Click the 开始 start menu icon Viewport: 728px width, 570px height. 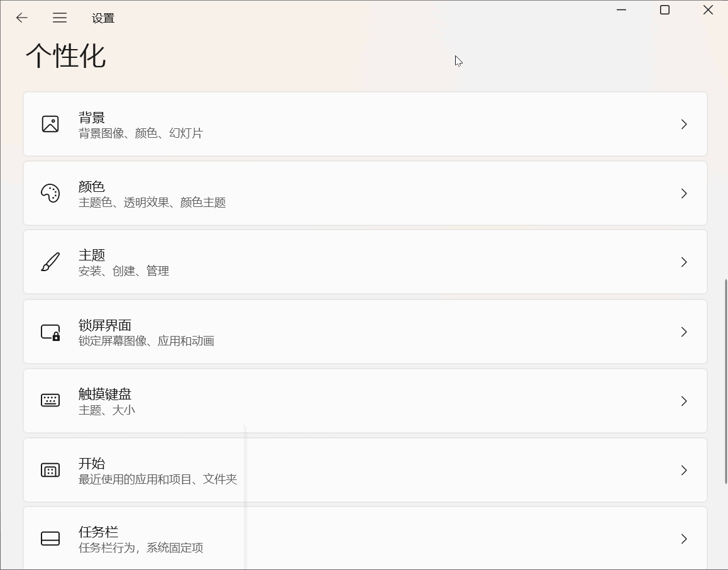point(50,470)
